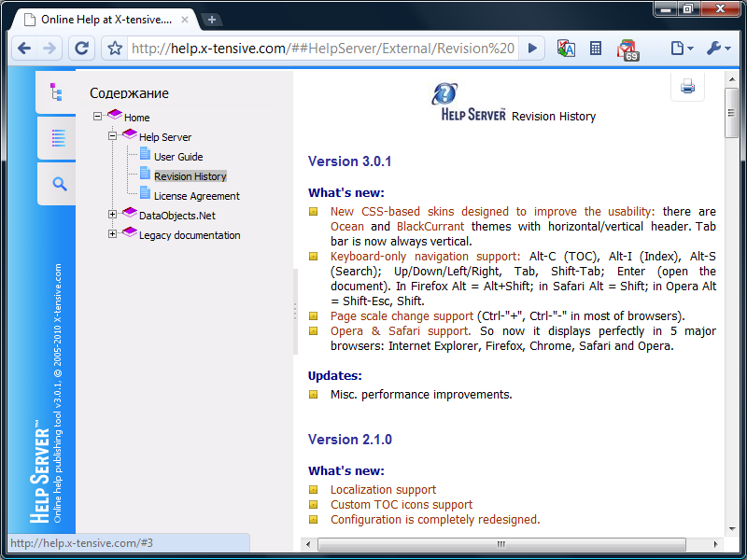
Task: Close the Online Help browser tab
Action: pyautogui.click(x=185, y=20)
